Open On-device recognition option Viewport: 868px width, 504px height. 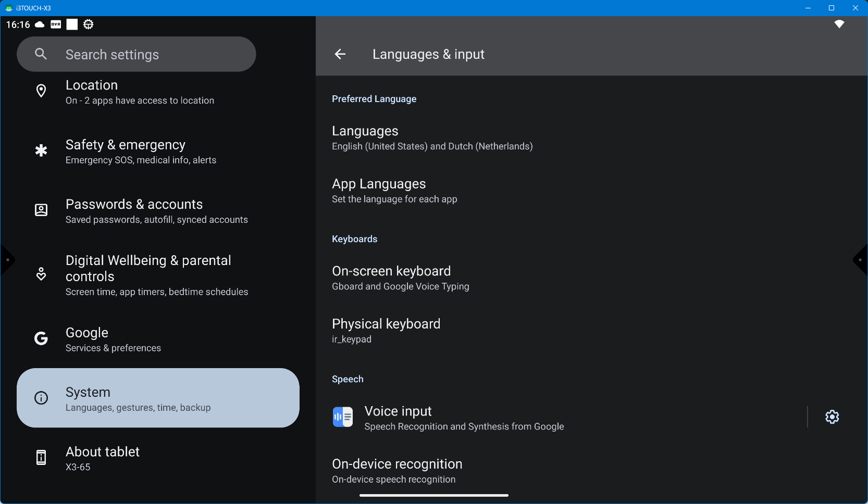tap(397, 471)
